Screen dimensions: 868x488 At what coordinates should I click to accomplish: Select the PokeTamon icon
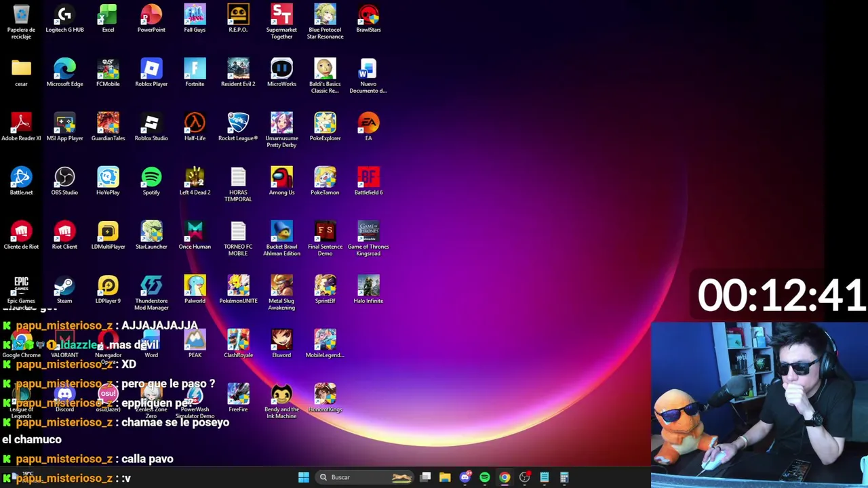(325, 182)
